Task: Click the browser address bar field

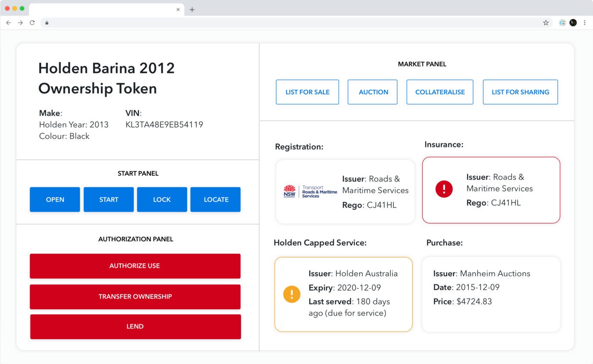Action: (x=297, y=23)
